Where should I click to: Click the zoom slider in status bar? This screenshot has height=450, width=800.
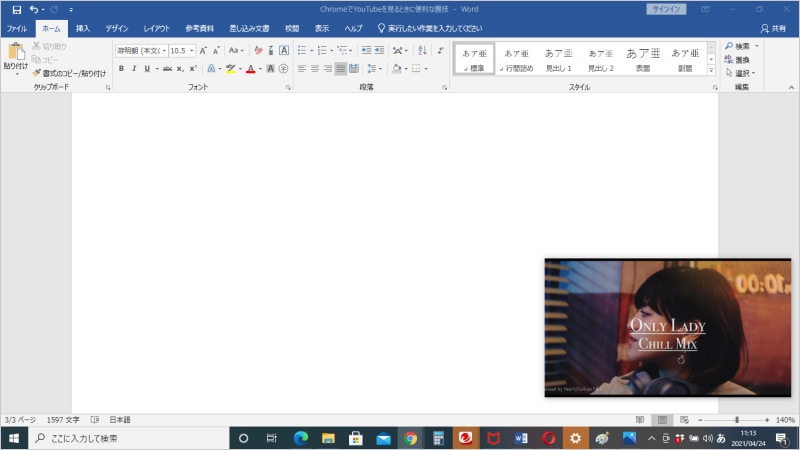pos(737,420)
